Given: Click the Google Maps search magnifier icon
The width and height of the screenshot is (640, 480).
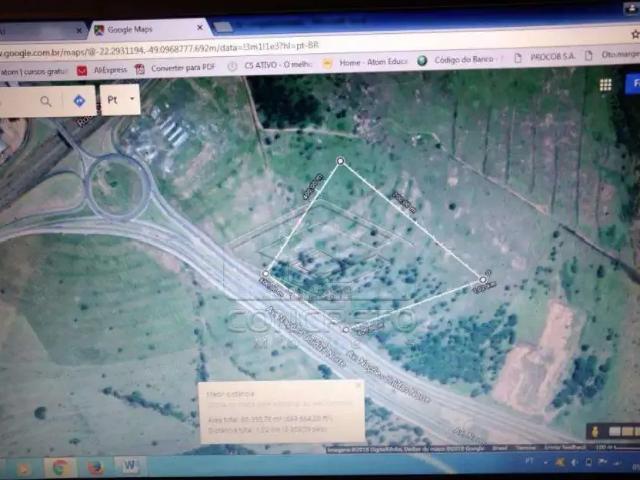Looking at the screenshot, I should (x=46, y=101).
